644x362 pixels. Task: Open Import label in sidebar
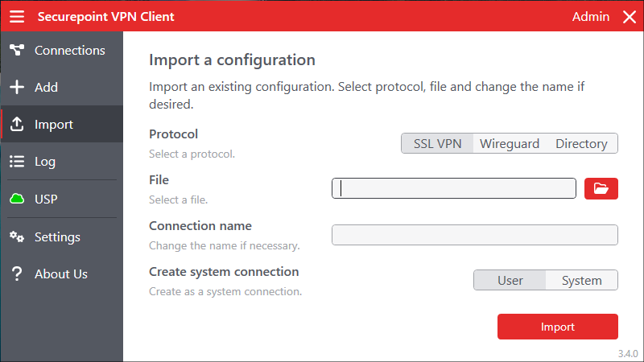click(x=54, y=125)
